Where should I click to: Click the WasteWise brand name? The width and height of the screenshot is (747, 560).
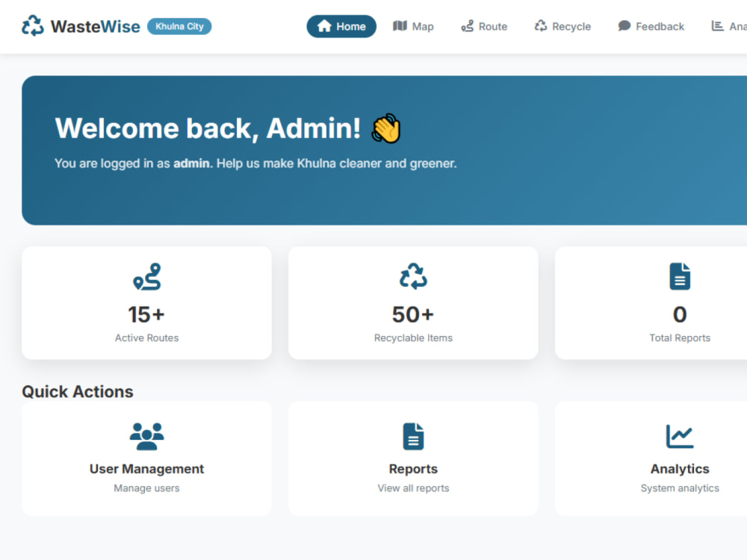coord(96,27)
